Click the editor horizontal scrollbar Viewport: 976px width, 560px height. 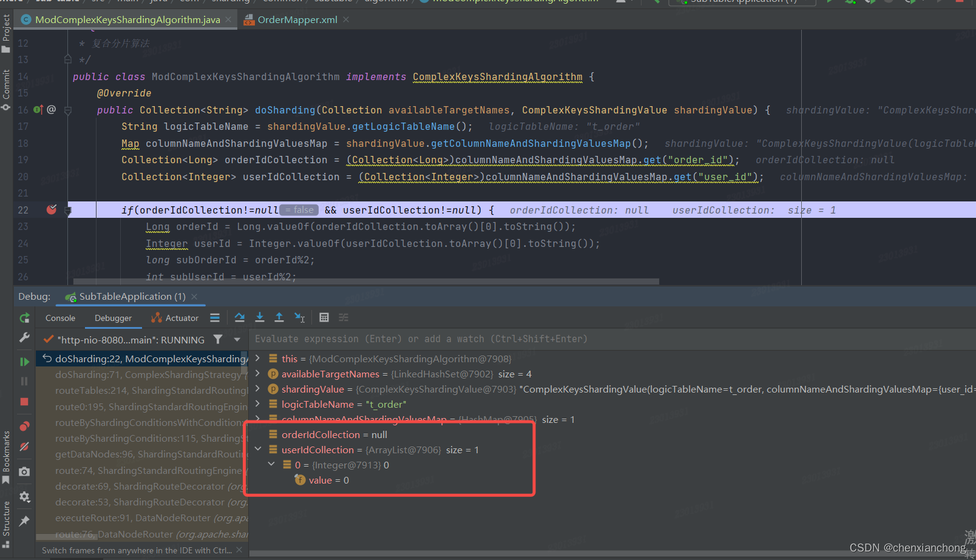coord(366,282)
